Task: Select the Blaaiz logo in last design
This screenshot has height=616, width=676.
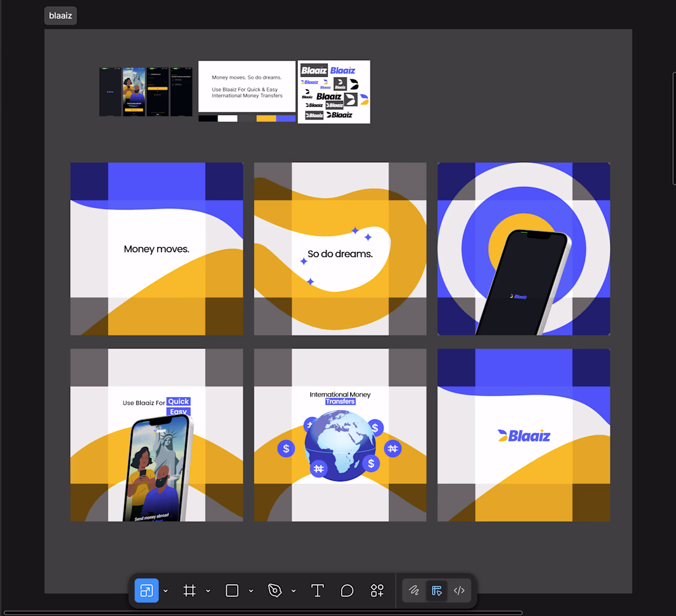Action: point(524,436)
